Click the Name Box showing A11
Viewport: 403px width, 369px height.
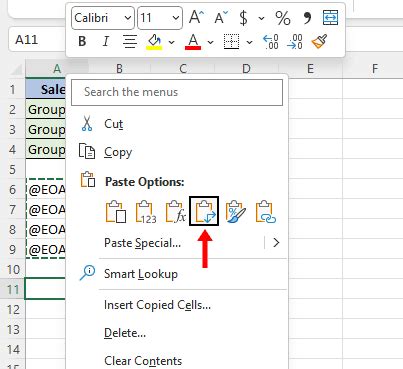36,40
